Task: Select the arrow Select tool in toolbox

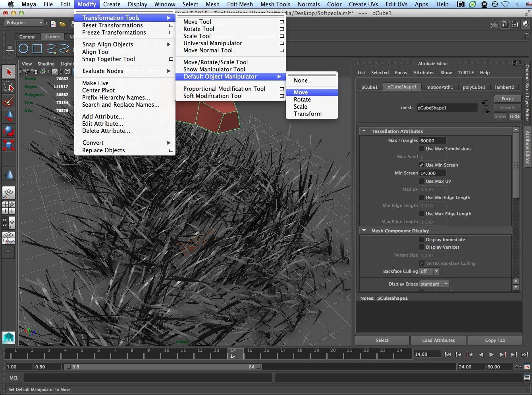Action: click(x=9, y=72)
